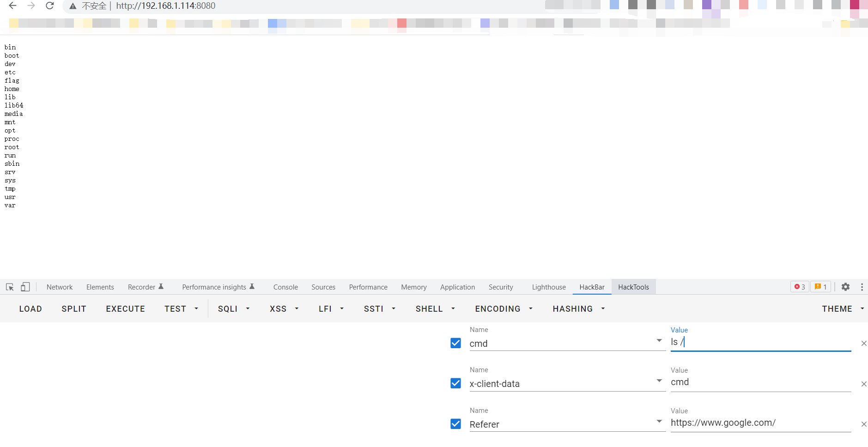868x447 pixels.
Task: Click the Referer value input field
Action: coord(760,423)
